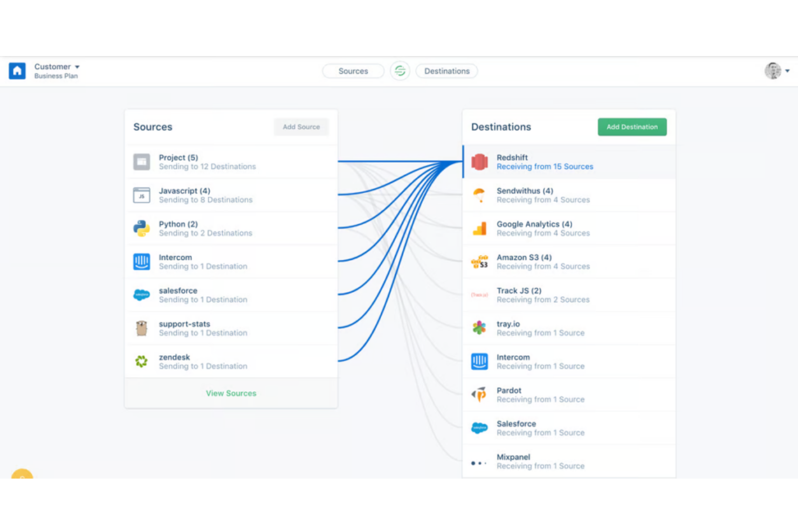This screenshot has height=532, width=798.
Task: Click the home icon in the top left
Action: pyautogui.click(x=17, y=71)
